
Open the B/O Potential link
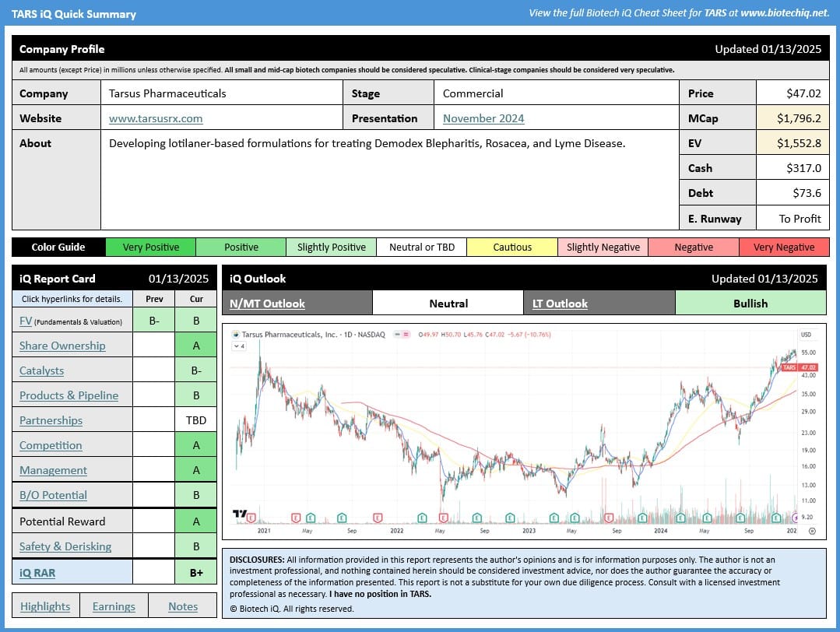tap(53, 495)
